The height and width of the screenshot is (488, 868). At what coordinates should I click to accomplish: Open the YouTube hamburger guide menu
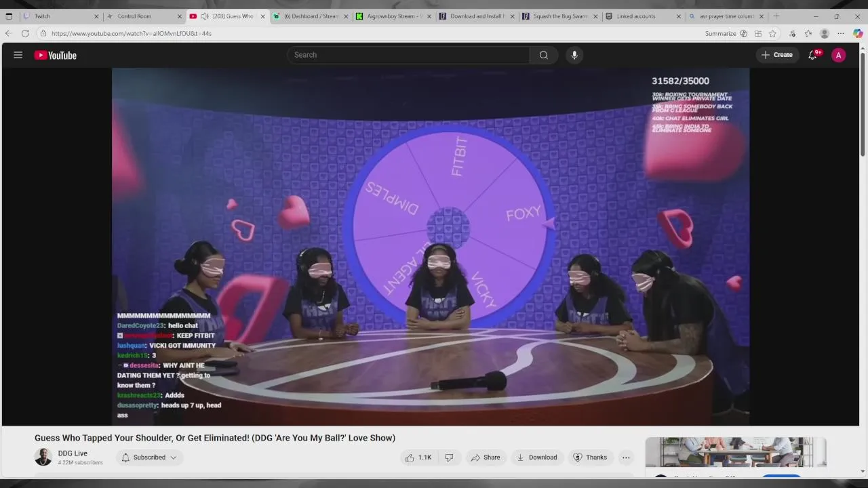point(18,55)
